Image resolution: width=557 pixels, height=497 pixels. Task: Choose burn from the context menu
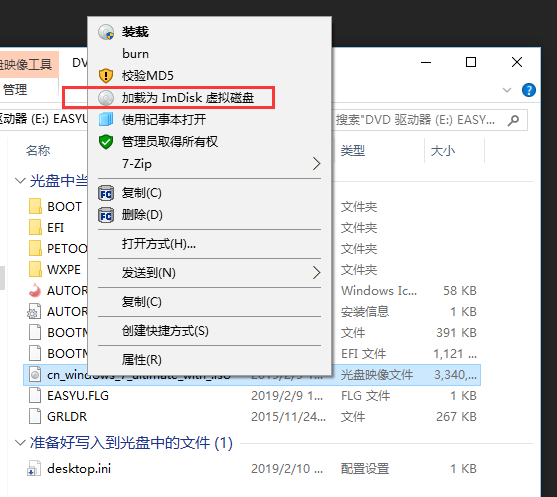(x=210, y=54)
